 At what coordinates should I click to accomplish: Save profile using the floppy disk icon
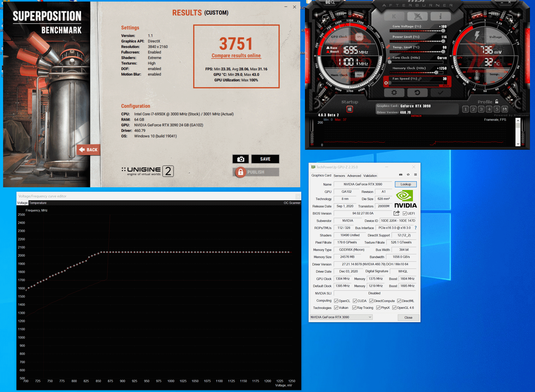click(505, 109)
